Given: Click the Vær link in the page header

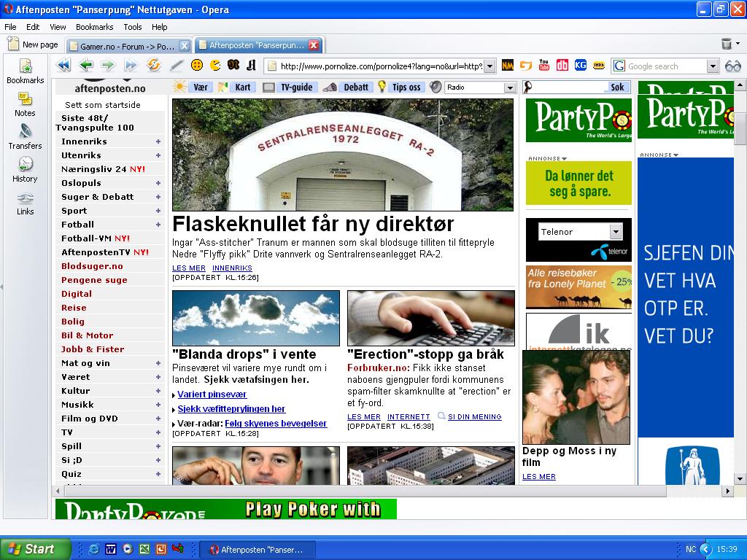Looking at the screenshot, I should [x=200, y=87].
